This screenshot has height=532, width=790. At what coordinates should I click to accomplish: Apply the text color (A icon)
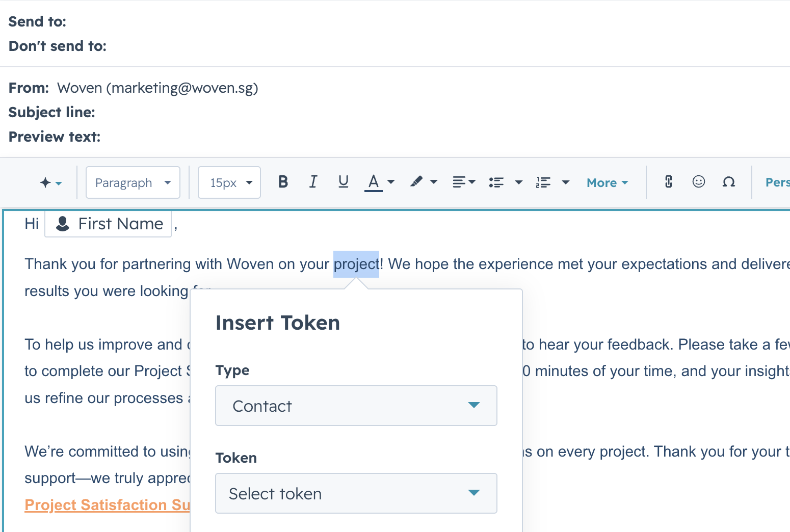(374, 182)
